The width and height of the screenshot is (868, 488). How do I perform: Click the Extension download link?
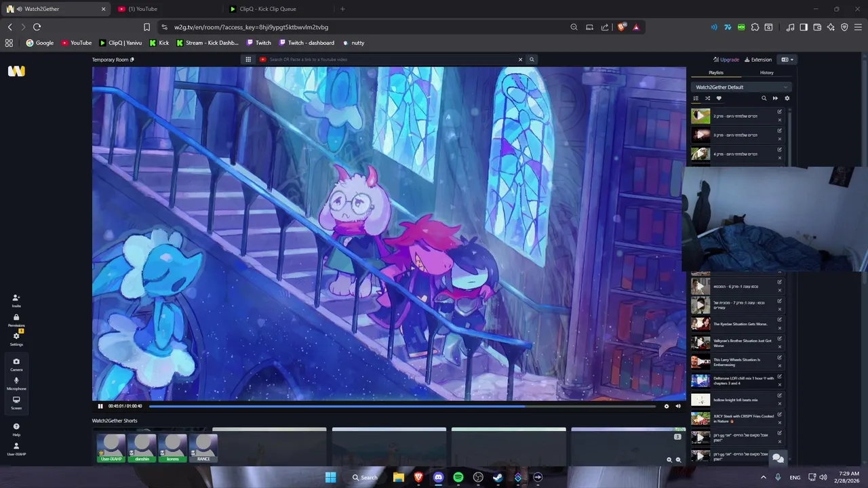pyautogui.click(x=758, y=60)
